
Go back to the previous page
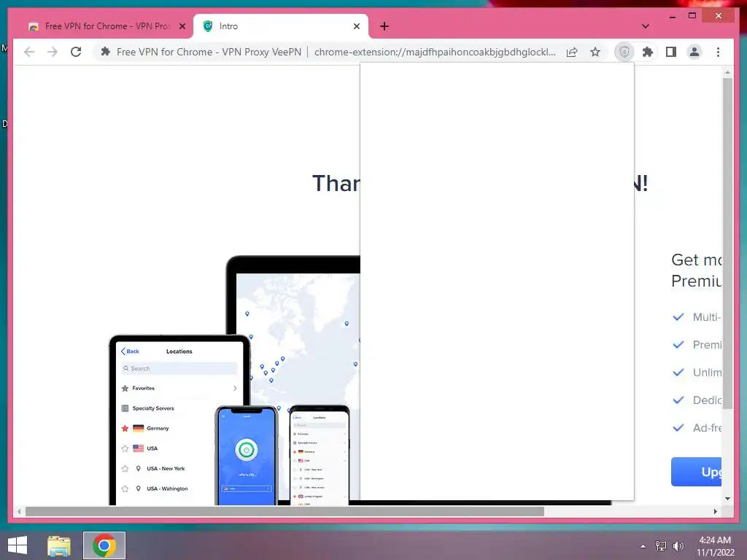point(29,52)
